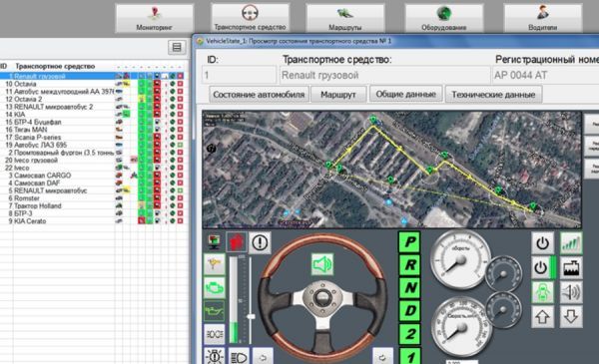The width and height of the screenshot is (599, 364).
Task: Click the vertical slider handle beside steering wheel
Action: point(251,316)
